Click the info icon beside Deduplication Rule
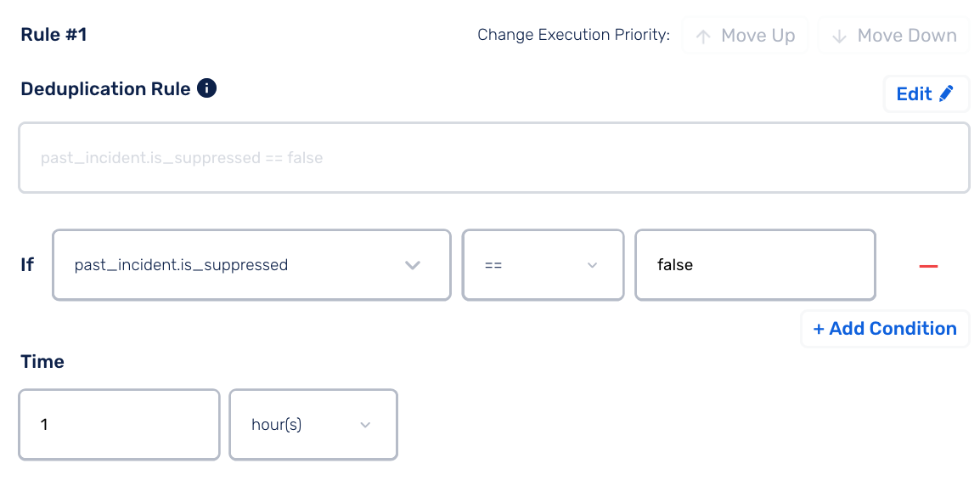980x486 pixels. click(x=206, y=88)
